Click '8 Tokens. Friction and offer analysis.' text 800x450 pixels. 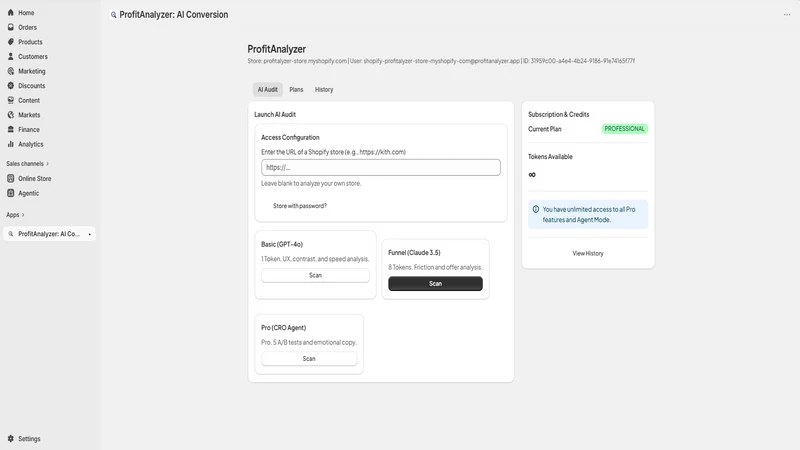(x=435, y=267)
